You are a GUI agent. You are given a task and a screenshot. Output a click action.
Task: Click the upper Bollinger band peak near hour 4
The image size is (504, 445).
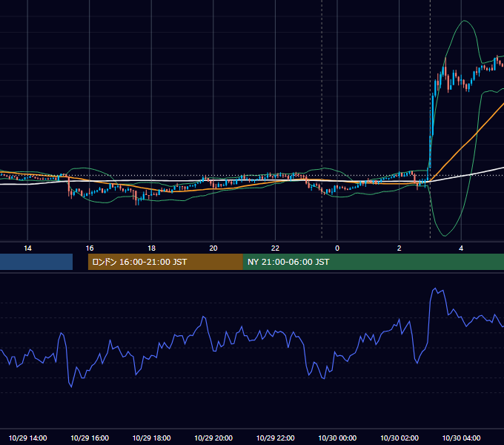[x=464, y=21]
